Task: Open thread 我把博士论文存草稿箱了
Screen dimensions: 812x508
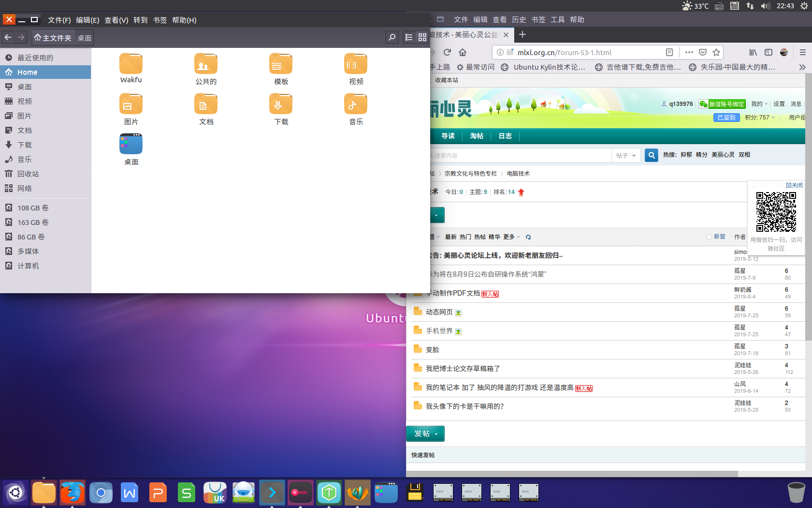Action: click(x=463, y=369)
